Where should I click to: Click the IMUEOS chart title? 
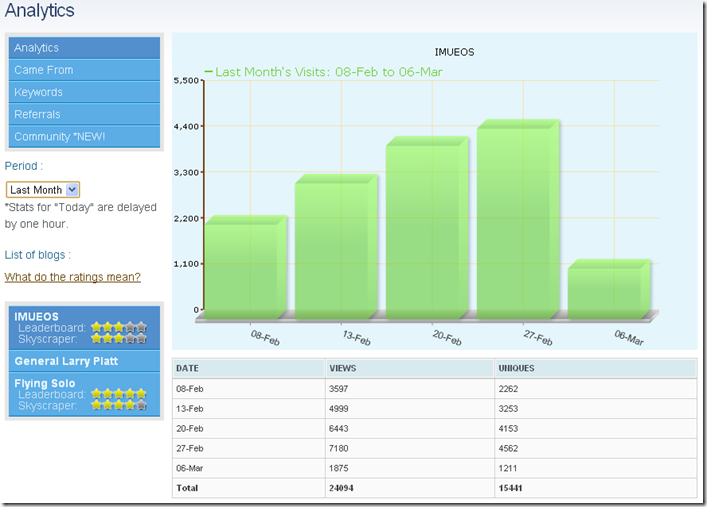coord(454,52)
